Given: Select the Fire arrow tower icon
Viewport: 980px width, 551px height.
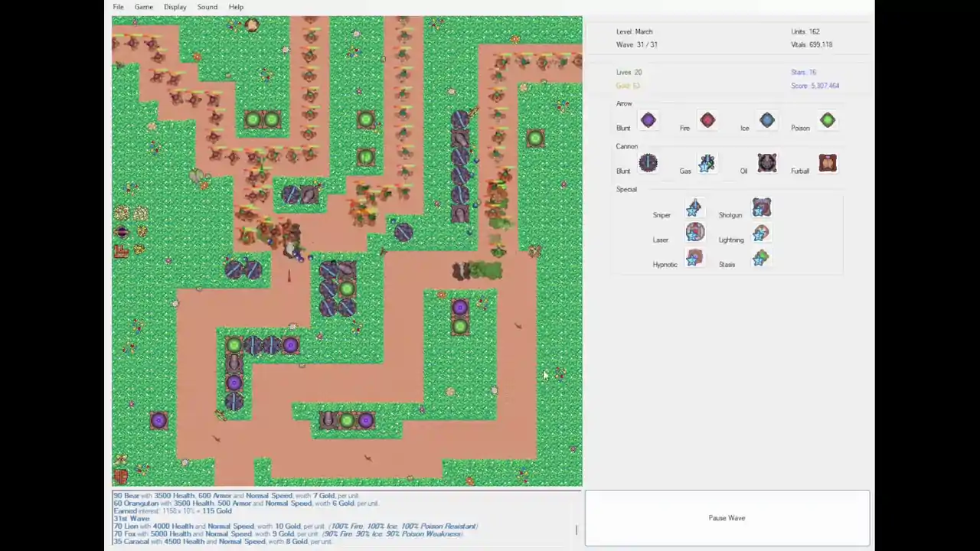Looking at the screenshot, I should [x=707, y=120].
